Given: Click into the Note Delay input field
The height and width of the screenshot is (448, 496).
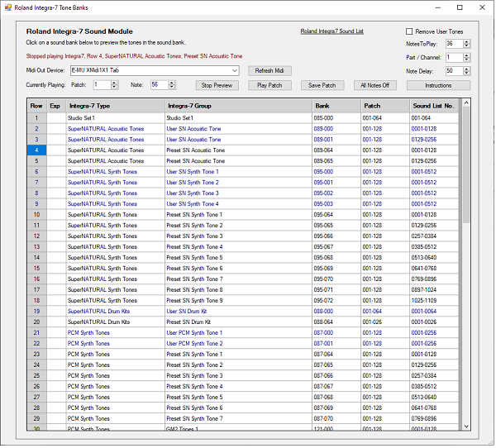Looking at the screenshot, I should click(455, 71).
